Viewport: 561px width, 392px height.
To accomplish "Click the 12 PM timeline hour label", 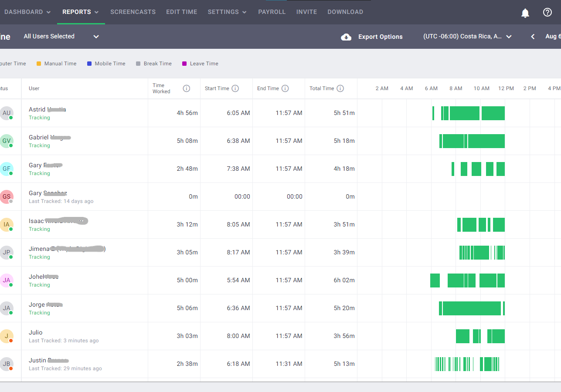I will point(506,88).
